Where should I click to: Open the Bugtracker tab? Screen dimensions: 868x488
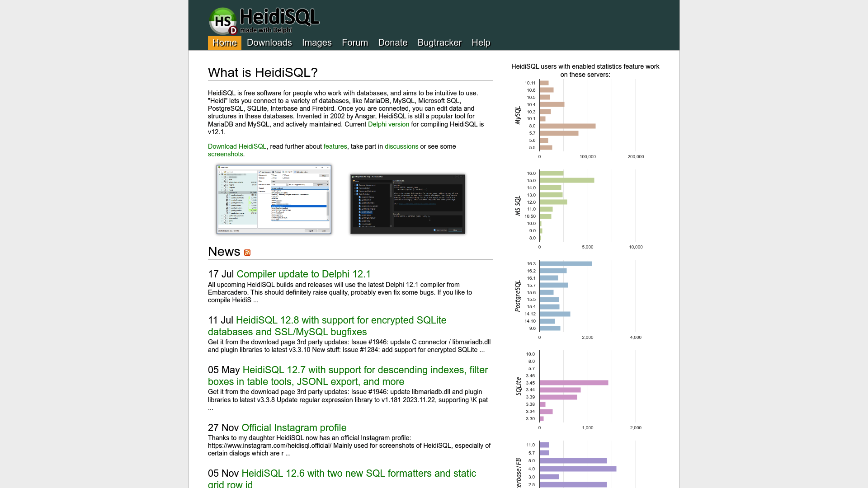tap(439, 42)
